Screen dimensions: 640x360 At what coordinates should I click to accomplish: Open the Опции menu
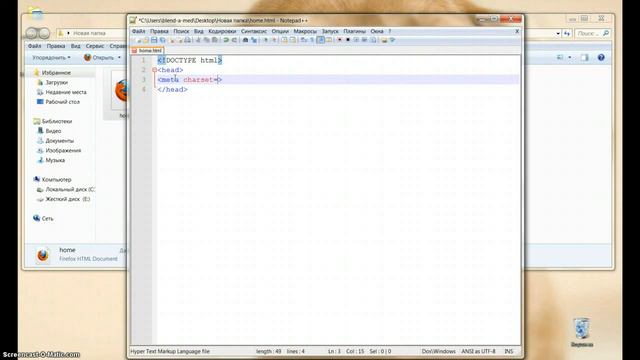pyautogui.click(x=280, y=31)
